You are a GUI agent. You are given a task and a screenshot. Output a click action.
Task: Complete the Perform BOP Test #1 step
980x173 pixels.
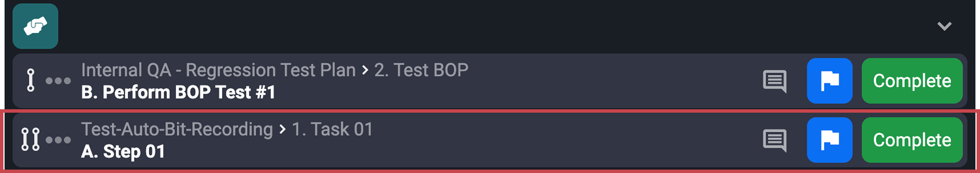tap(912, 81)
